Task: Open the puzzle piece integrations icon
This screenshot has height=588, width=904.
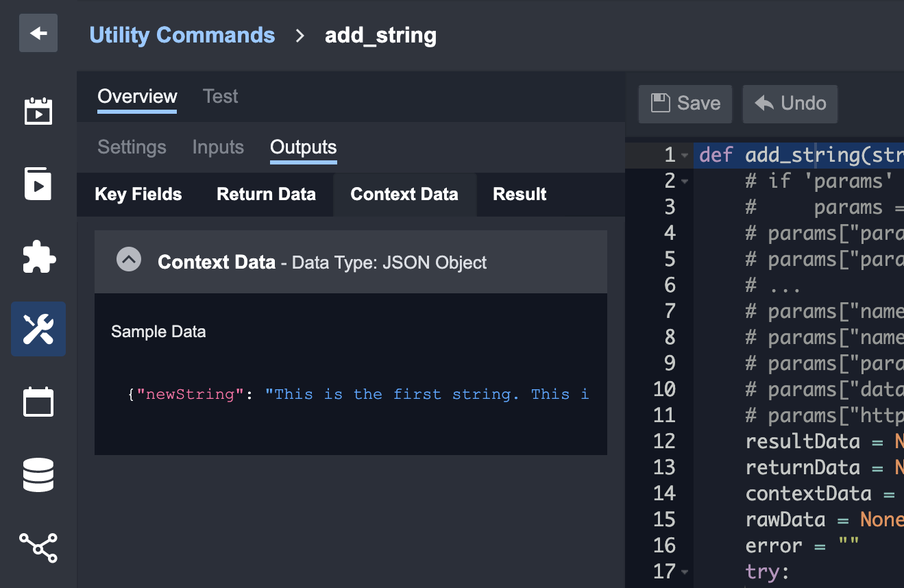Action: click(x=38, y=257)
